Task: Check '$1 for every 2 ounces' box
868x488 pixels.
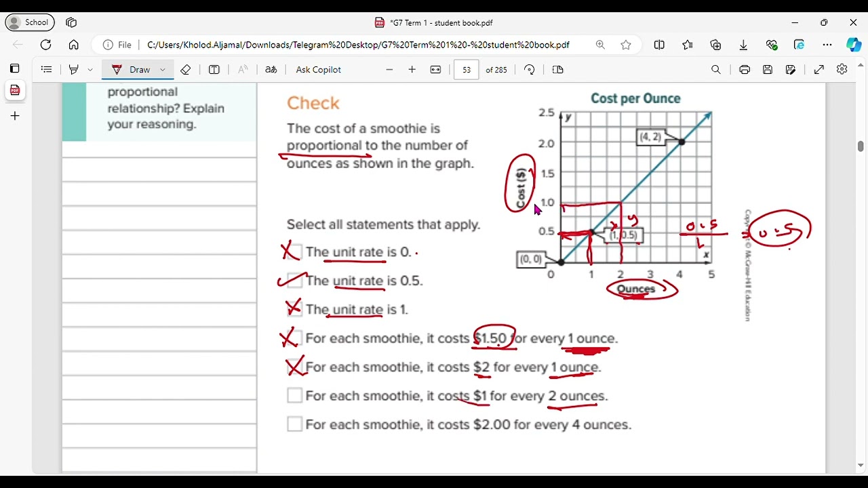Action: tap(294, 395)
